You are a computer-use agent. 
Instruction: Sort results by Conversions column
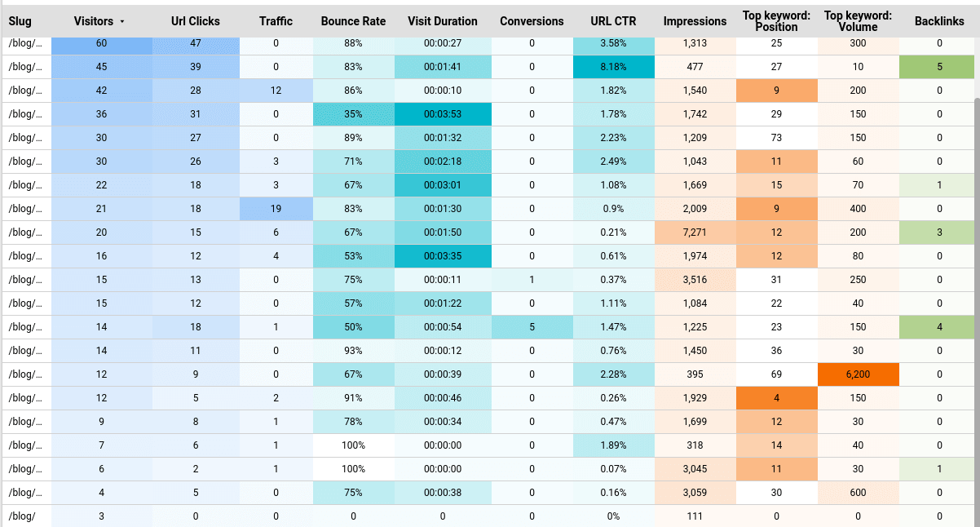click(532, 21)
